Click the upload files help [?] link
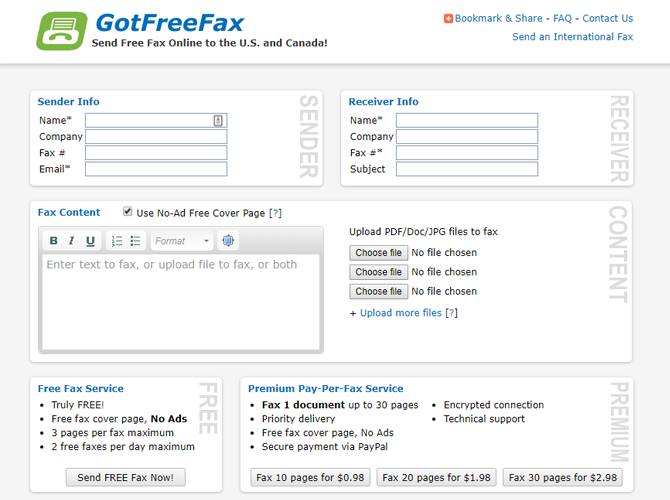Viewport: 670px width, 500px height. pos(451,313)
